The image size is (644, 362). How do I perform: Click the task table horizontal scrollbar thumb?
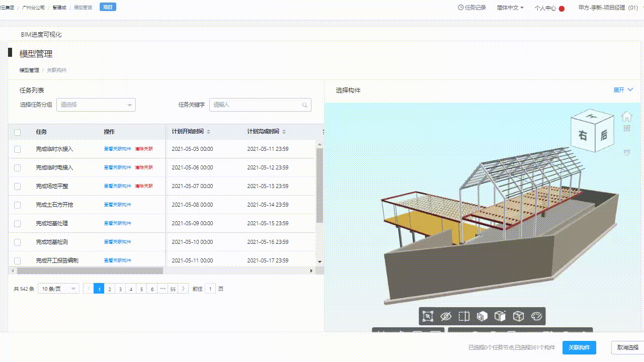(x=90, y=270)
